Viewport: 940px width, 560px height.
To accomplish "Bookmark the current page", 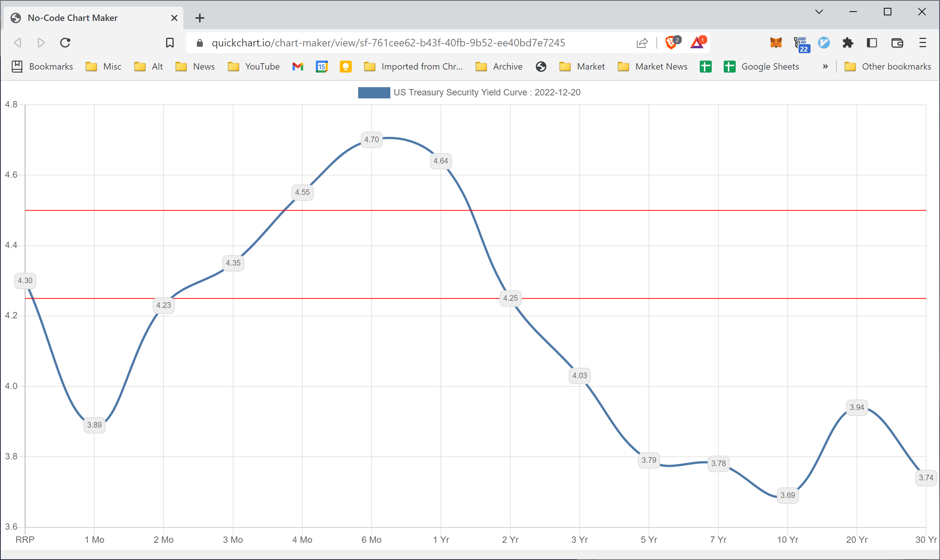I will click(x=170, y=43).
